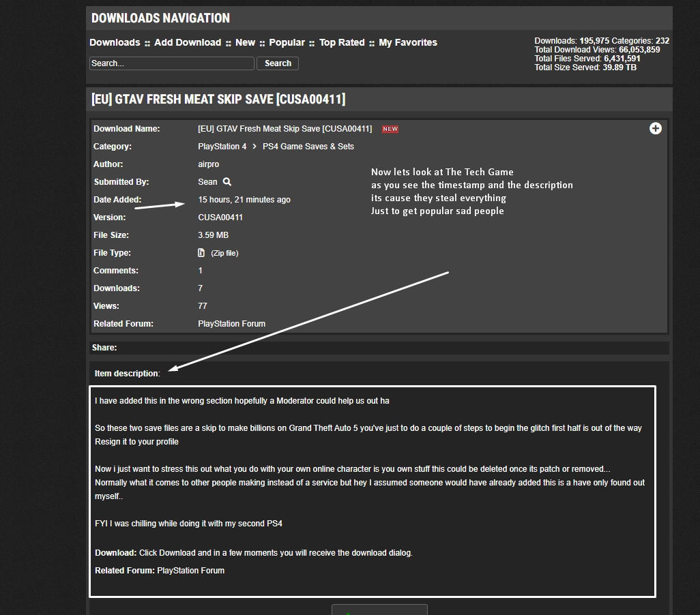Click inside the search text field

click(171, 63)
